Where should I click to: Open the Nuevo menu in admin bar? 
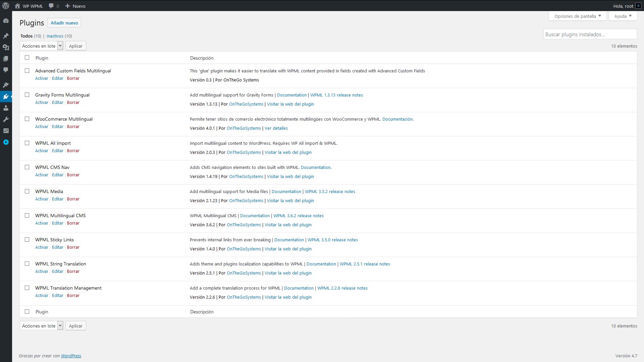(x=75, y=6)
